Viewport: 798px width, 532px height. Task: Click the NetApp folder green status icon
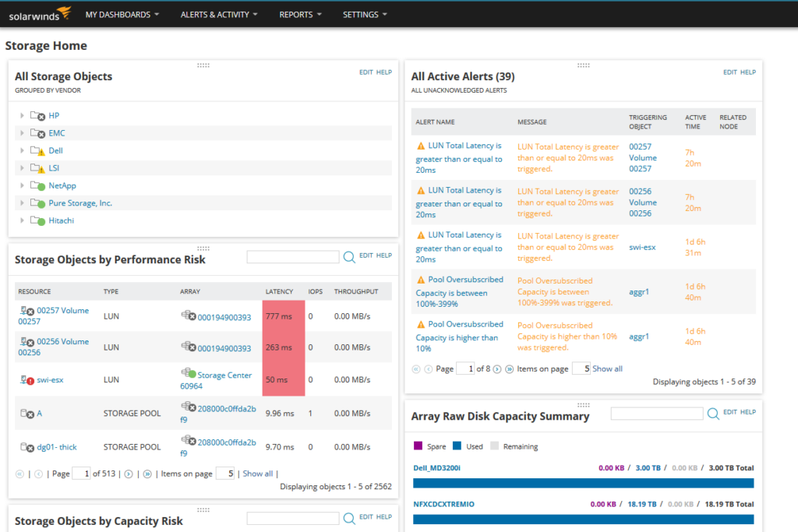37,186
